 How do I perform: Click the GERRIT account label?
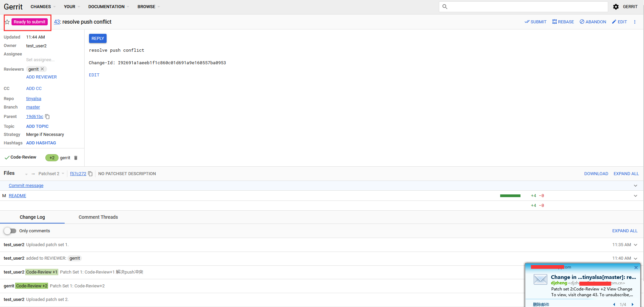click(x=630, y=7)
